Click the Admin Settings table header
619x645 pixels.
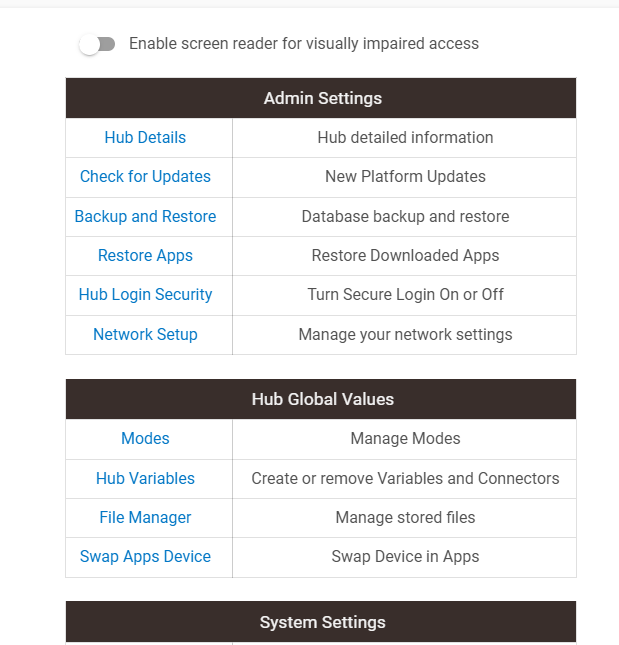click(x=322, y=98)
